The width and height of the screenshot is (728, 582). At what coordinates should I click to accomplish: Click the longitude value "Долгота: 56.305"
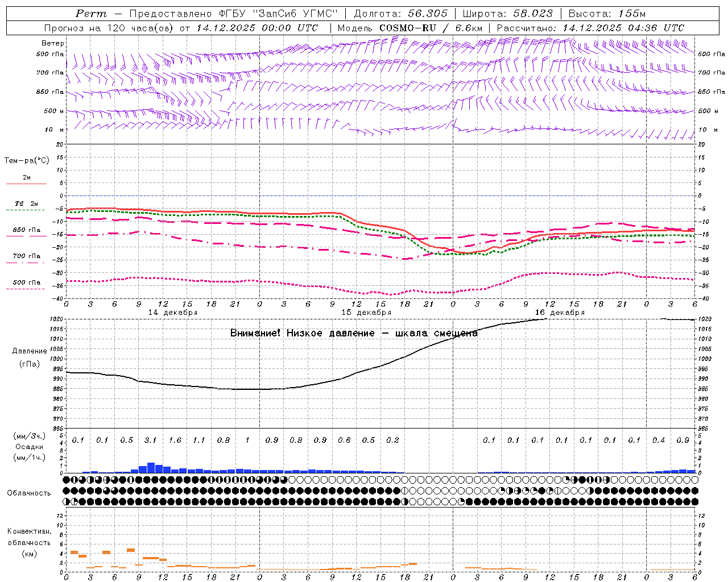coord(400,14)
